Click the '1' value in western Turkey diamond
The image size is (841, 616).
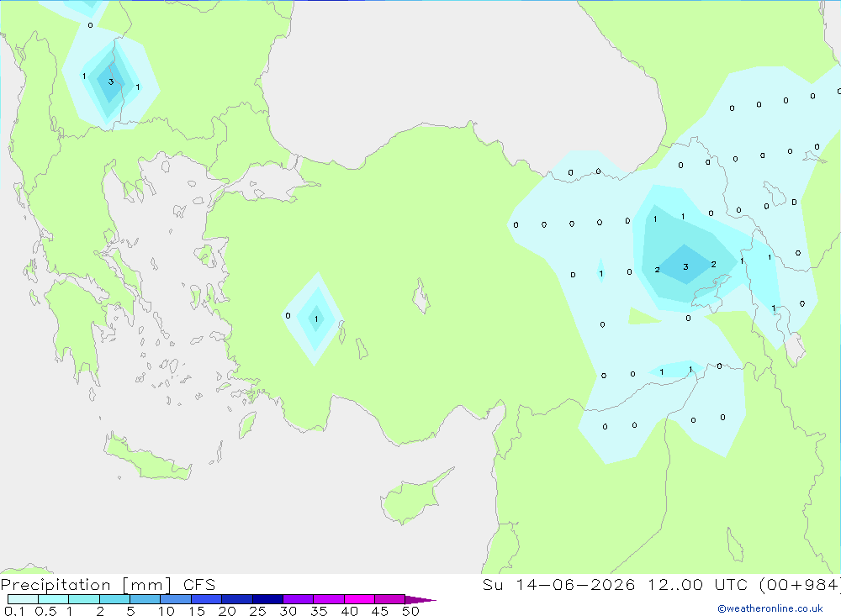316,319
